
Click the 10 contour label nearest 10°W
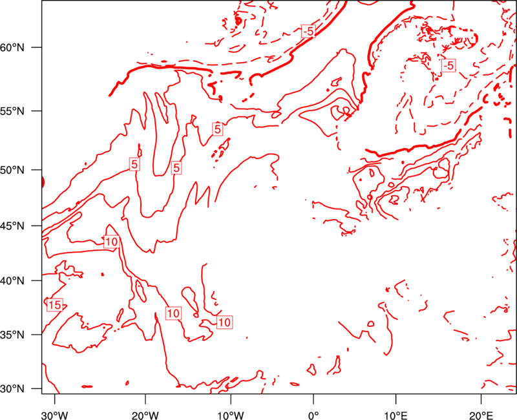tap(224, 322)
